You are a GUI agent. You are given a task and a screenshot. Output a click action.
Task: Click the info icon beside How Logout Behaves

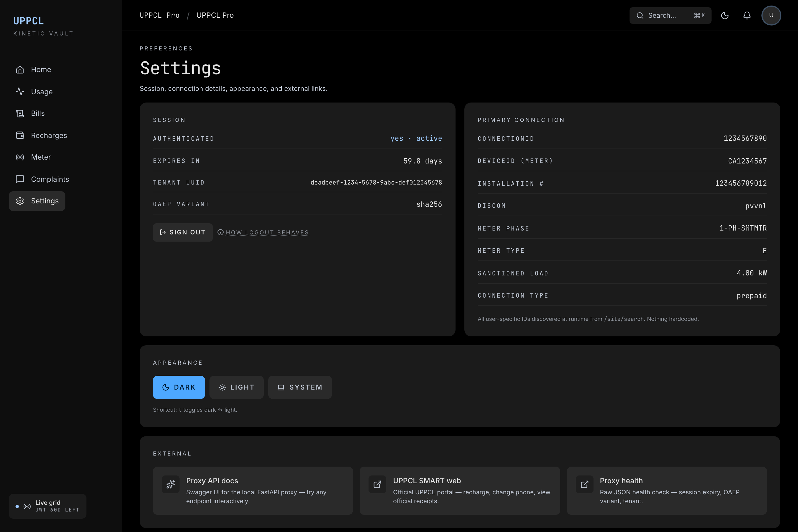(221, 232)
